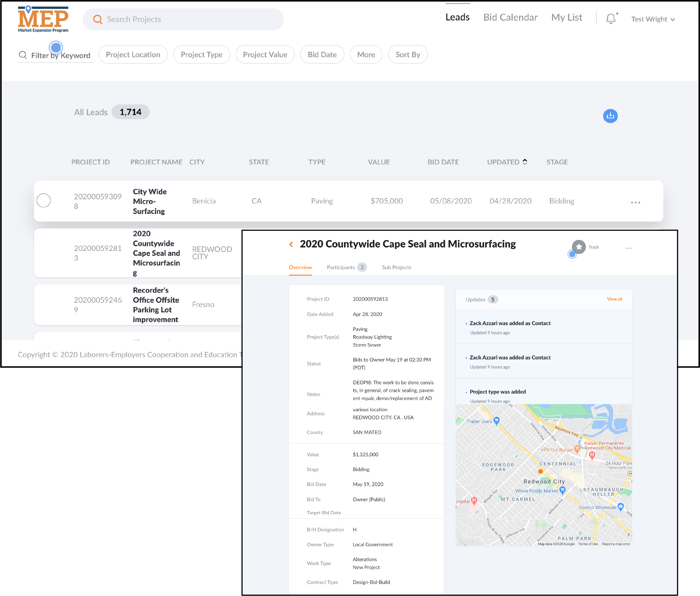Open the Project Location filter

click(x=133, y=54)
